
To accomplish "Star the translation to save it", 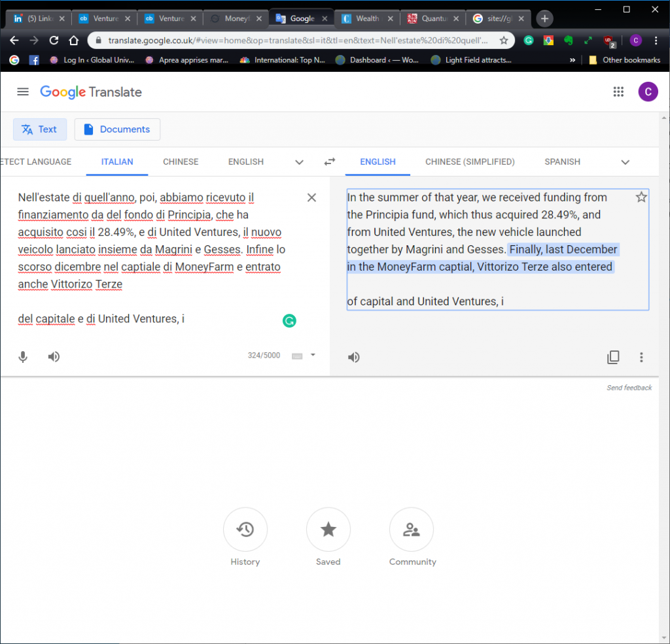I will [x=641, y=197].
